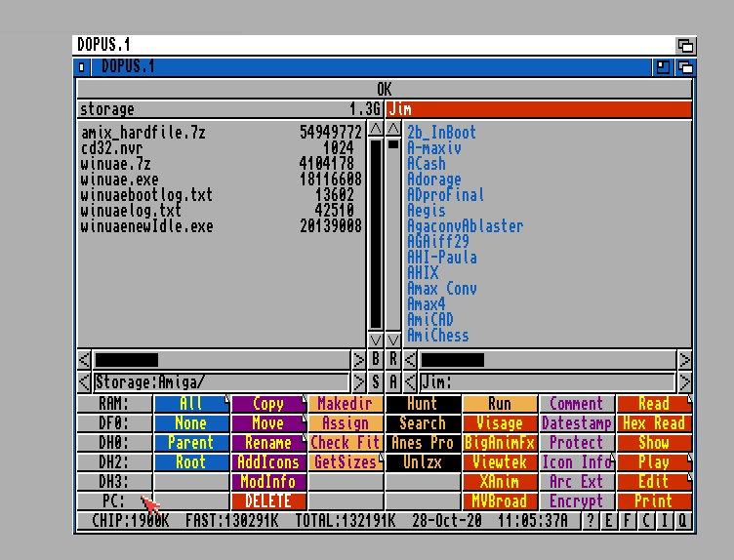734x560 pixels.
Task: Click the Copy button
Action: click(268, 403)
